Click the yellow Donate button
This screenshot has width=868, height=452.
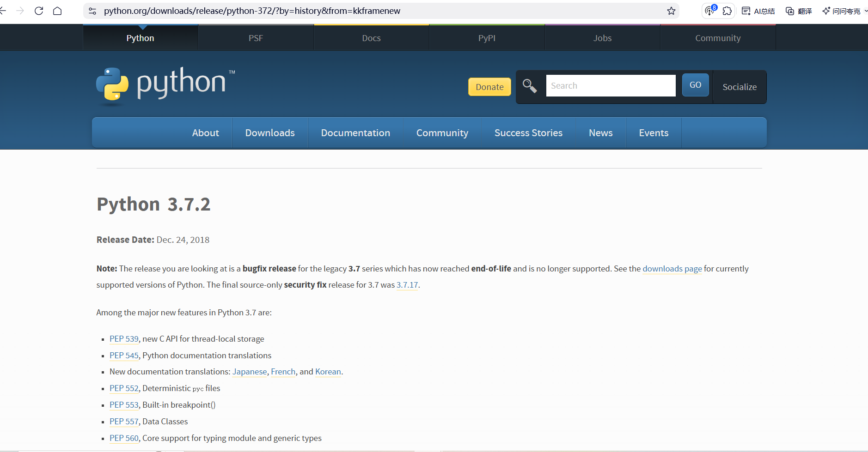click(489, 87)
